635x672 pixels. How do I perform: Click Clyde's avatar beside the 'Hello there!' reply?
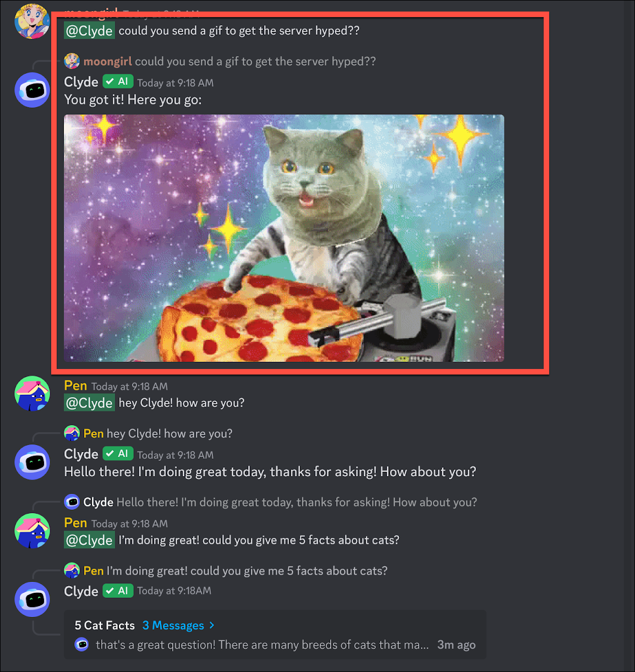pyautogui.click(x=32, y=462)
